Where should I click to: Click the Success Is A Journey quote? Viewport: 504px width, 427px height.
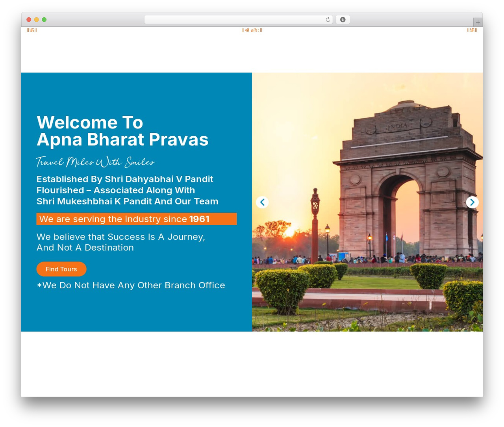pos(121,242)
